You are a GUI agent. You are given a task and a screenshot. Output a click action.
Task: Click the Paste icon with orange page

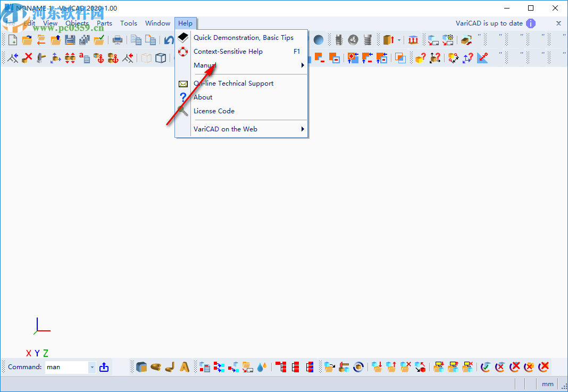coord(151,40)
